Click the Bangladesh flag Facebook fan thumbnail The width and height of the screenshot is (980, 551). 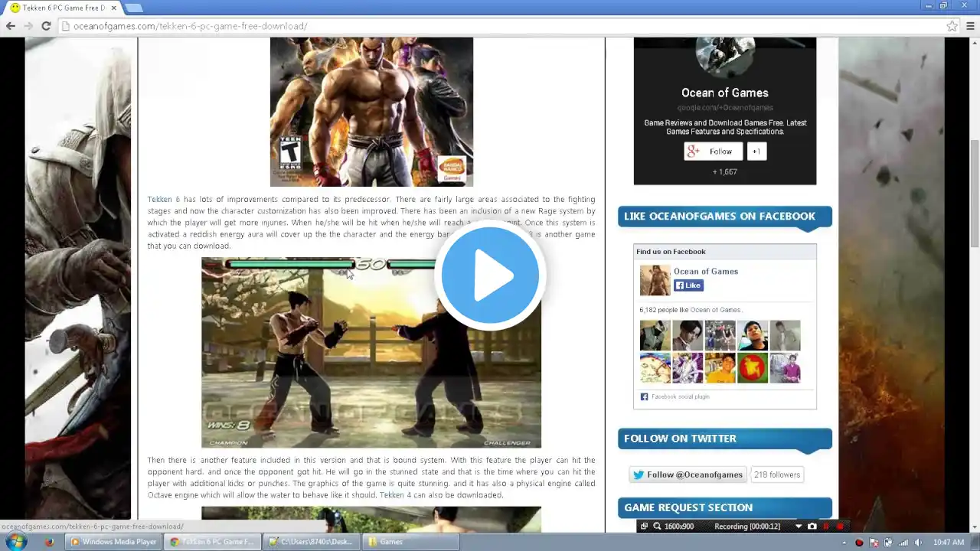pyautogui.click(x=753, y=368)
